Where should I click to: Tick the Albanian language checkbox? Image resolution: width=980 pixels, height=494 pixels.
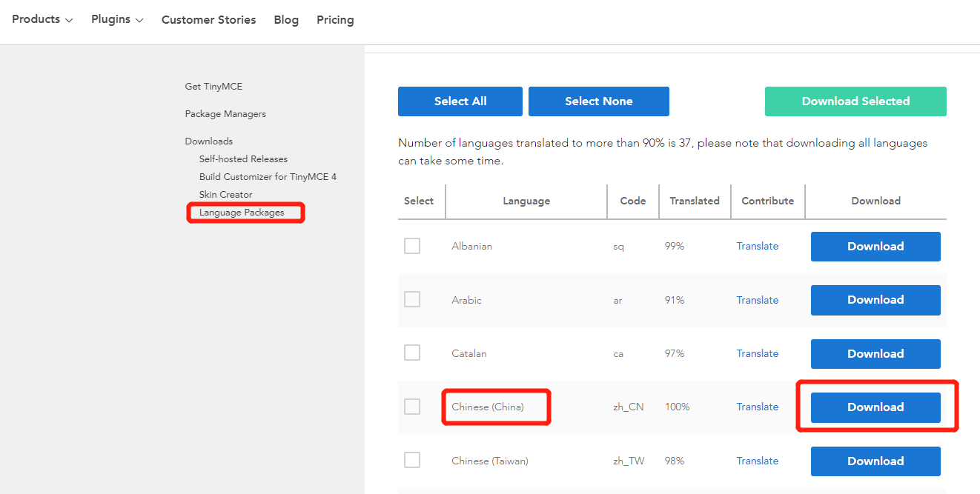(412, 246)
